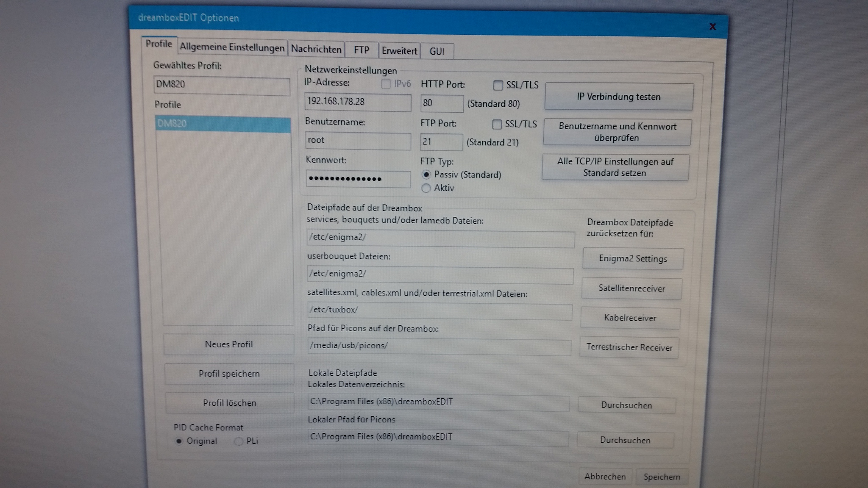Click the Kabelreceiver button

tap(630, 318)
